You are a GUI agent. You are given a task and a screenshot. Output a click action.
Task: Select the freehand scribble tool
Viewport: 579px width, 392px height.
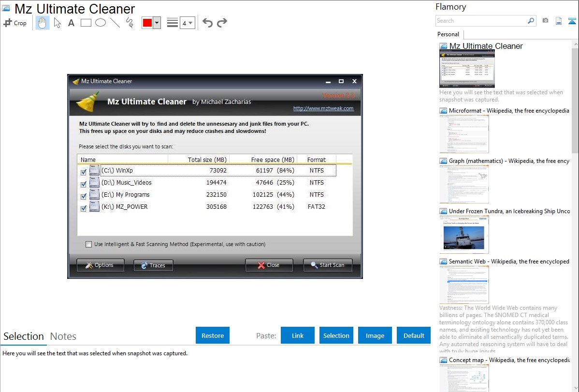tap(130, 23)
